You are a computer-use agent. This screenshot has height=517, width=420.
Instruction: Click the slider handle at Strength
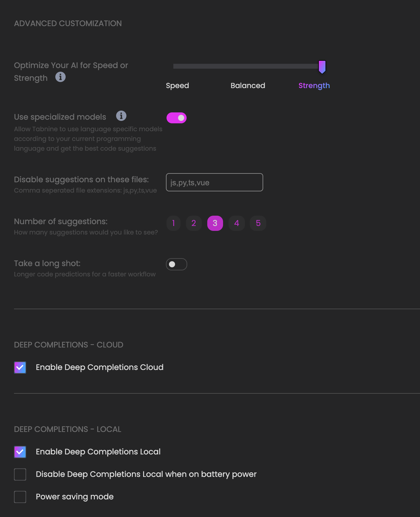(x=322, y=67)
